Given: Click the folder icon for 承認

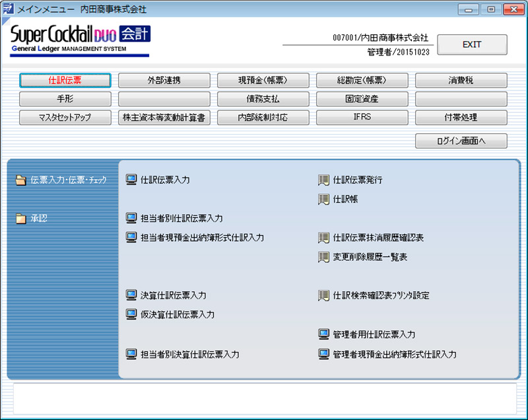Looking at the screenshot, I should pyautogui.click(x=21, y=219).
